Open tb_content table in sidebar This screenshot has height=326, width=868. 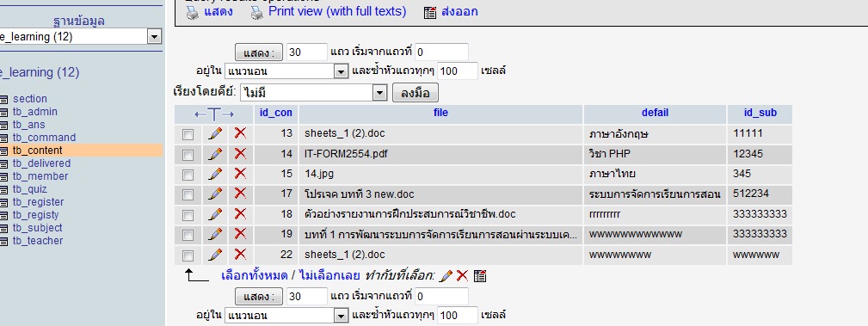38,151
